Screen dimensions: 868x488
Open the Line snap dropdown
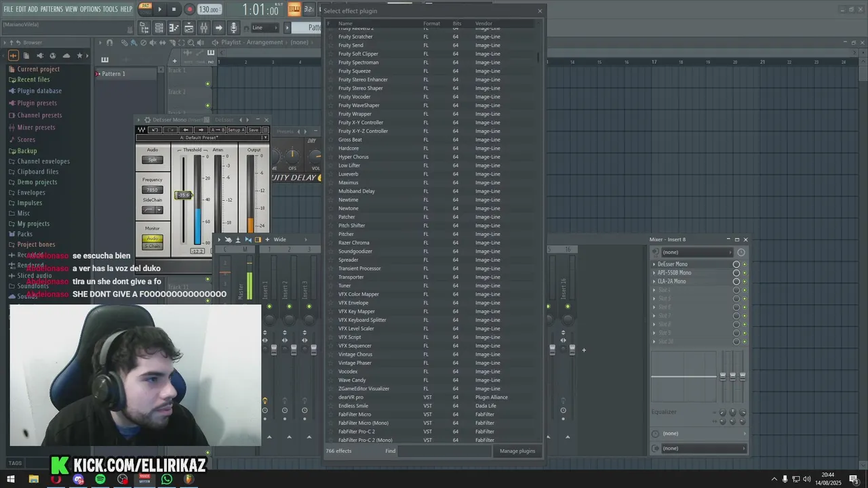point(265,28)
